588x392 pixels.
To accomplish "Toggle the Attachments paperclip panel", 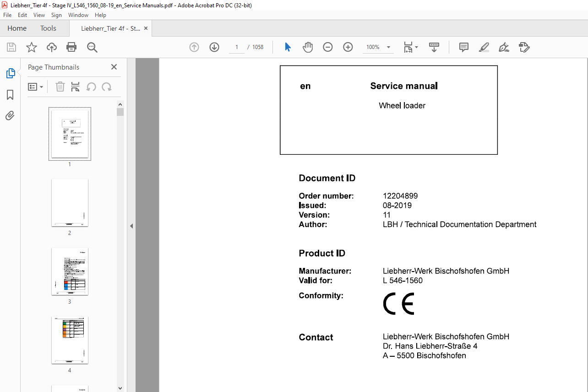I will (10, 115).
